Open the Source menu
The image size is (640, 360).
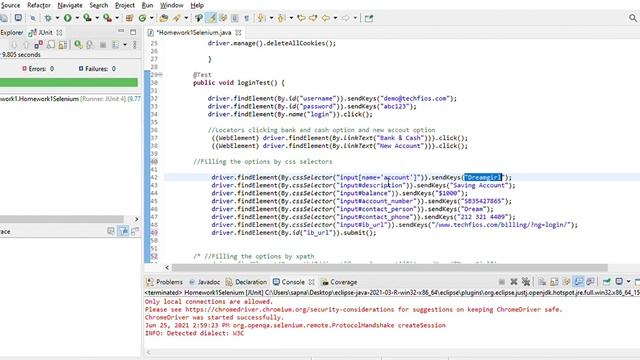[10, 5]
